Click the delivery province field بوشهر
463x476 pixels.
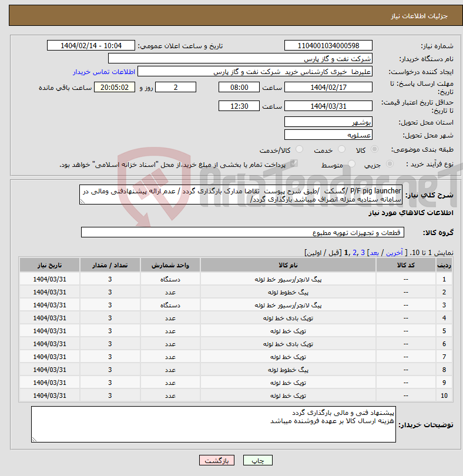[x=328, y=122]
